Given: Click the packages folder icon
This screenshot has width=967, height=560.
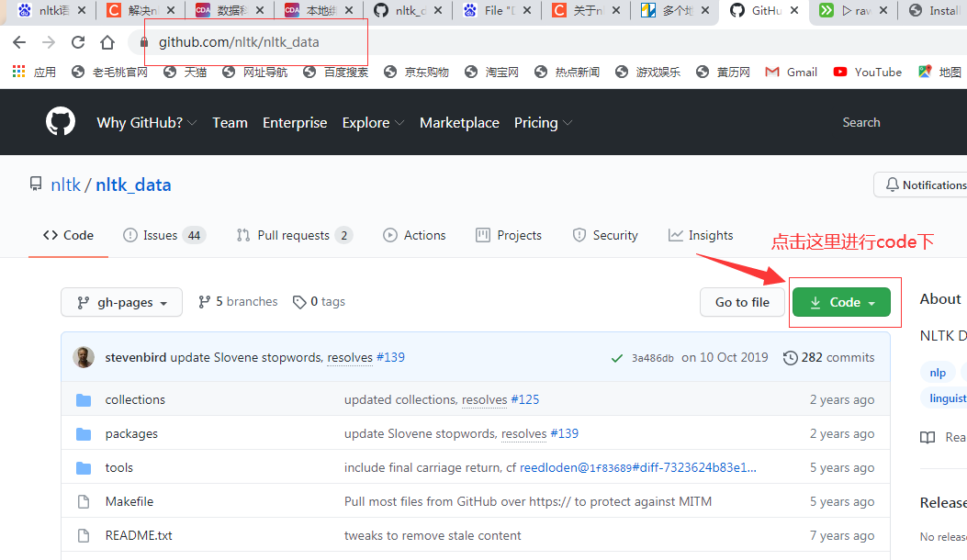Looking at the screenshot, I should pyautogui.click(x=84, y=434).
